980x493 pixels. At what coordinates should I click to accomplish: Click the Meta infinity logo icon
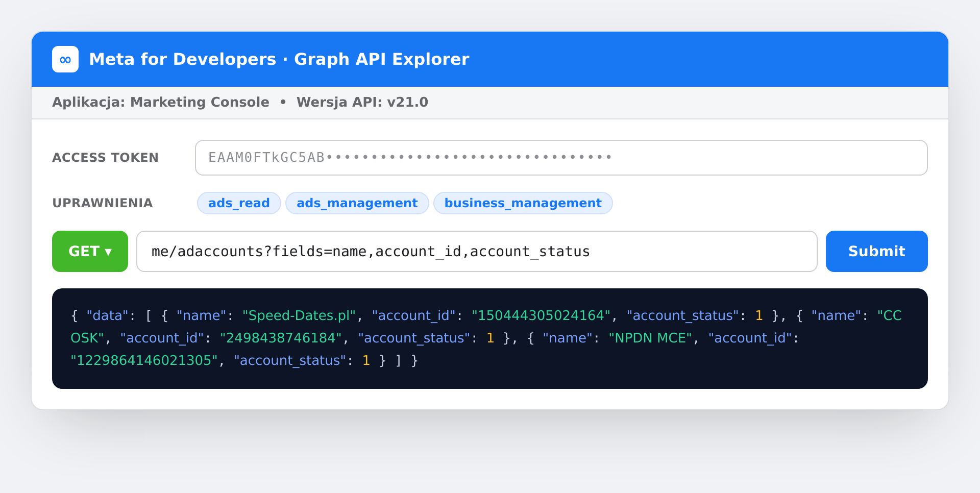tap(65, 59)
